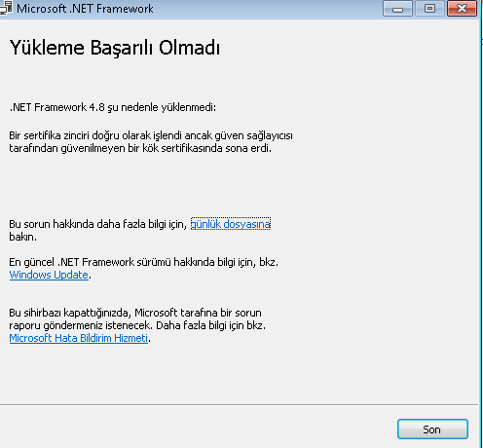This screenshot has width=483, height=448.
Task: Click the Son button to finish
Action: (432, 429)
